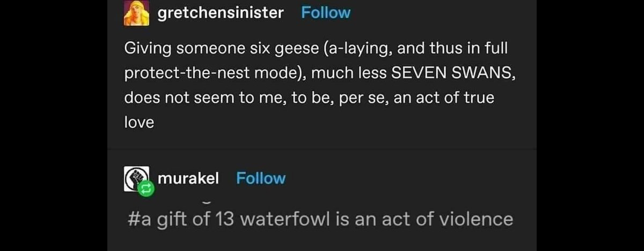Click the word 'love' ending the post
The width and height of the screenshot is (644, 251).
tap(139, 123)
